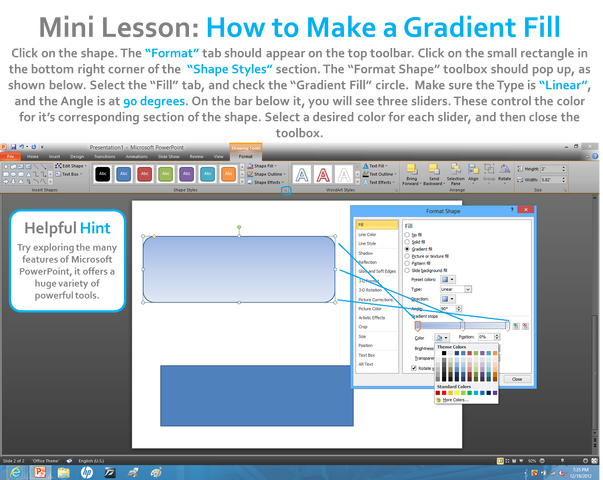
Task: Select the orange Abc shape style
Action: (x=228, y=174)
